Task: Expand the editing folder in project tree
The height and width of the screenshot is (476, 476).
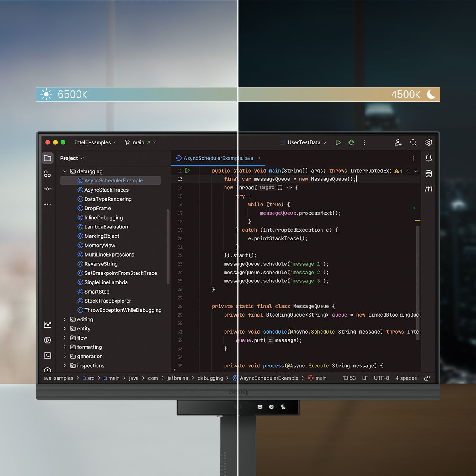Action: coord(65,319)
